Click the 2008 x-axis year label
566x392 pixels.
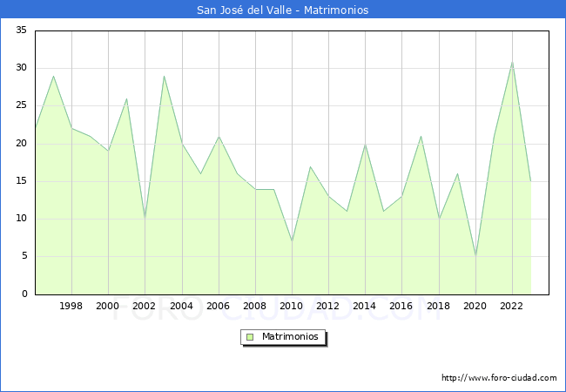[x=255, y=306]
